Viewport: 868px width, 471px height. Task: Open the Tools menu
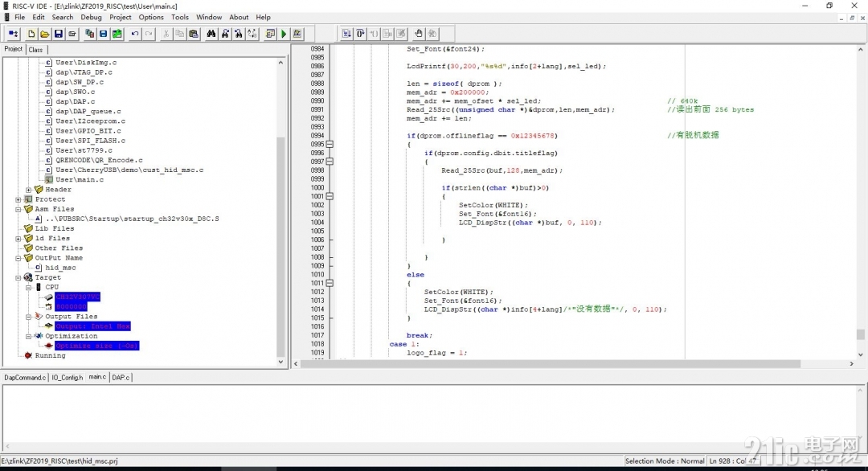pos(180,17)
